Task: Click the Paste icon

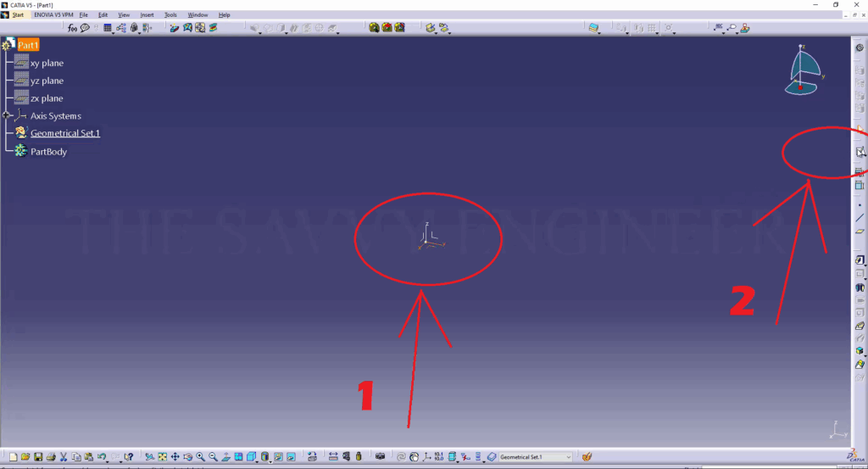Action: point(88,457)
